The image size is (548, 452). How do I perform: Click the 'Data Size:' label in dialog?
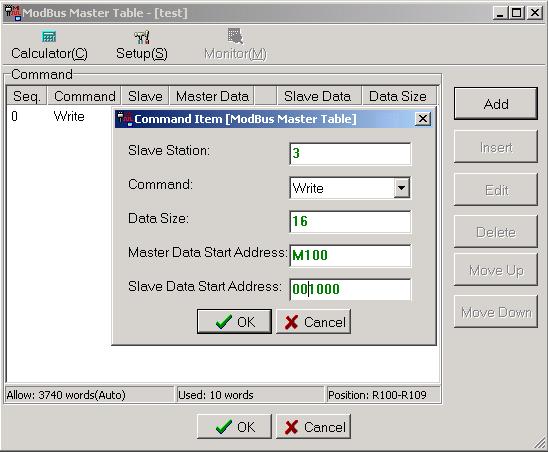158,218
